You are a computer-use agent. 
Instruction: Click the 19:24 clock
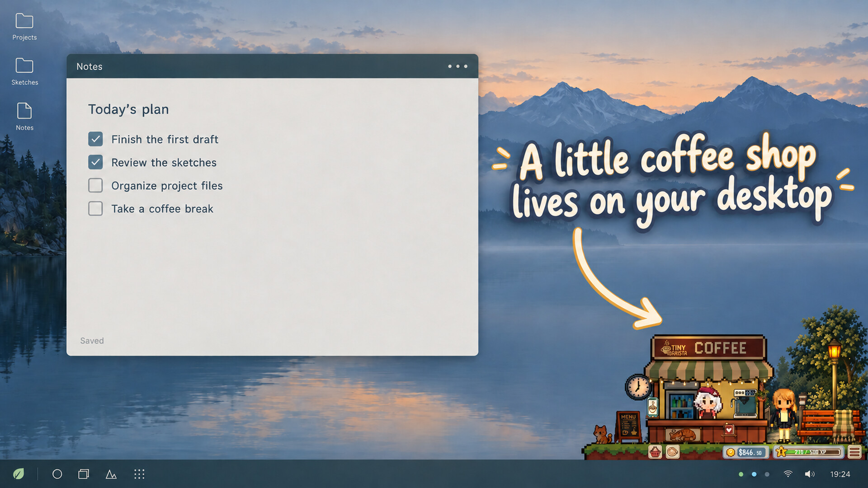point(840,474)
